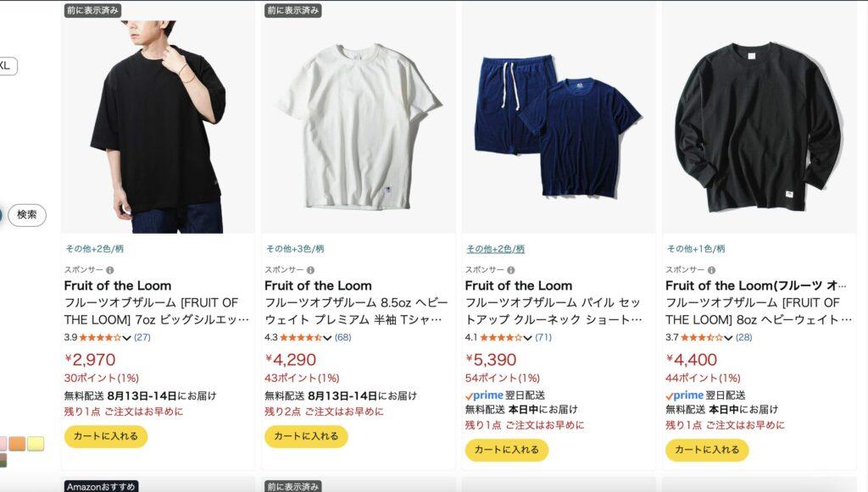Viewport: 868px width, 492px height.
Task: Open the underlined その他+2色/柄 color variants link
Action: 495,249
